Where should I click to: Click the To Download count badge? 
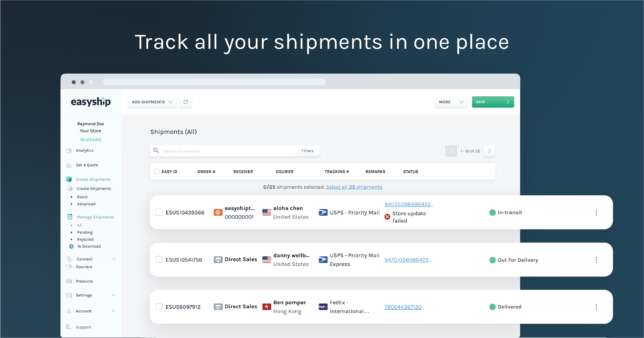click(71, 246)
